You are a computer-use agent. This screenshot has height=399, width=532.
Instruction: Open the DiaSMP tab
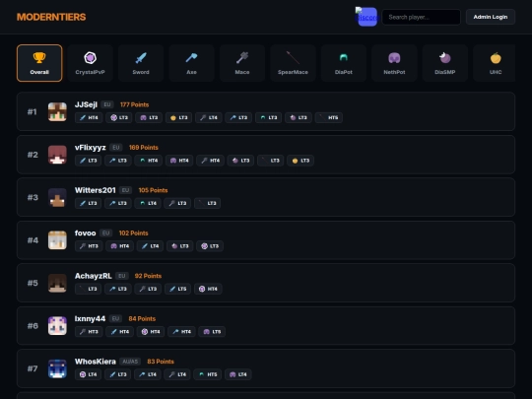tap(444, 63)
